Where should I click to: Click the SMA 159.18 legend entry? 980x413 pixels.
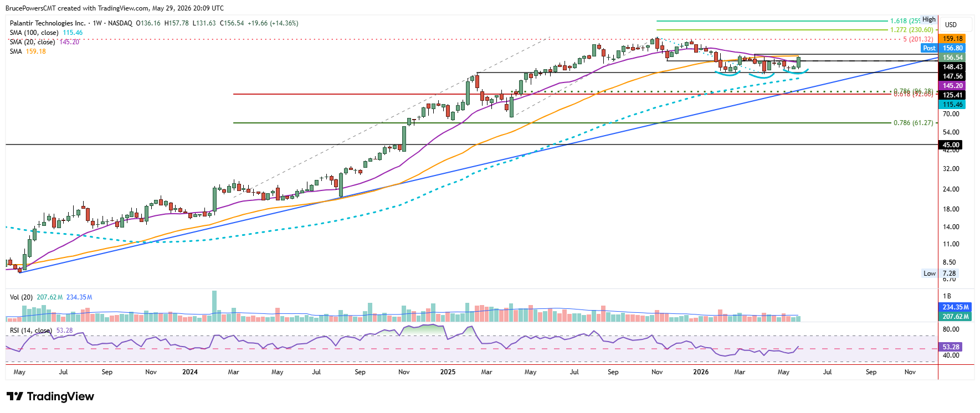point(28,51)
